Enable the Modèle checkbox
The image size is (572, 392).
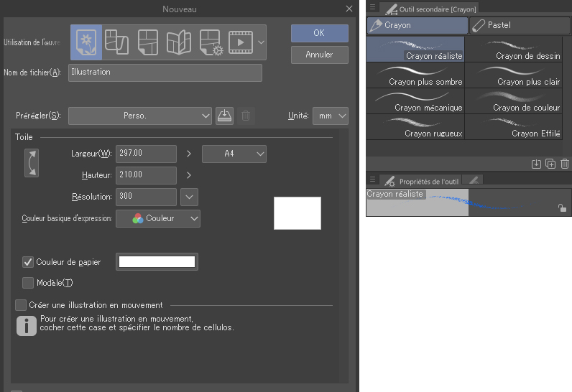[x=29, y=283]
